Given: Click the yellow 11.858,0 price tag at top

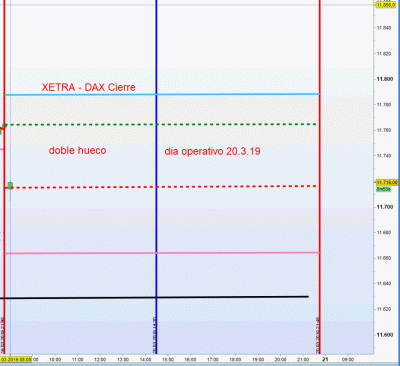Looking at the screenshot, I should coord(386,5).
